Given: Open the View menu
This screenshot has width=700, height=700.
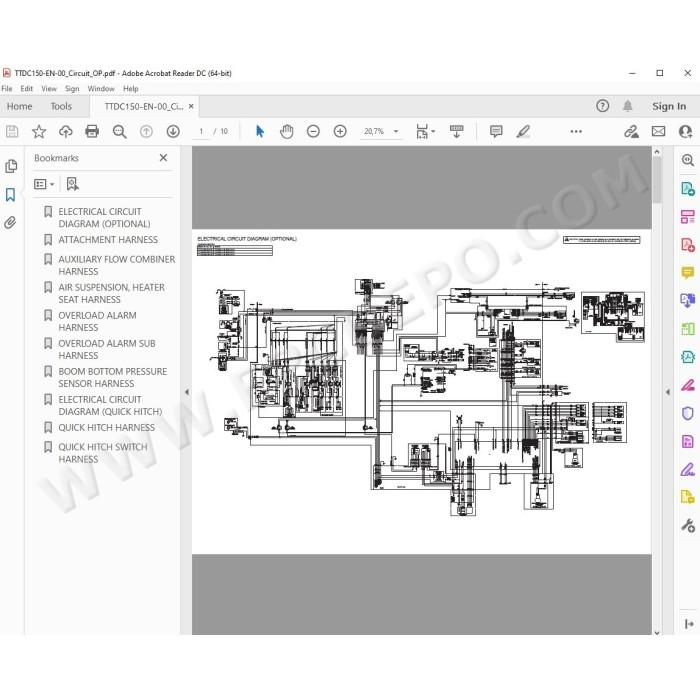Looking at the screenshot, I should coord(49,88).
